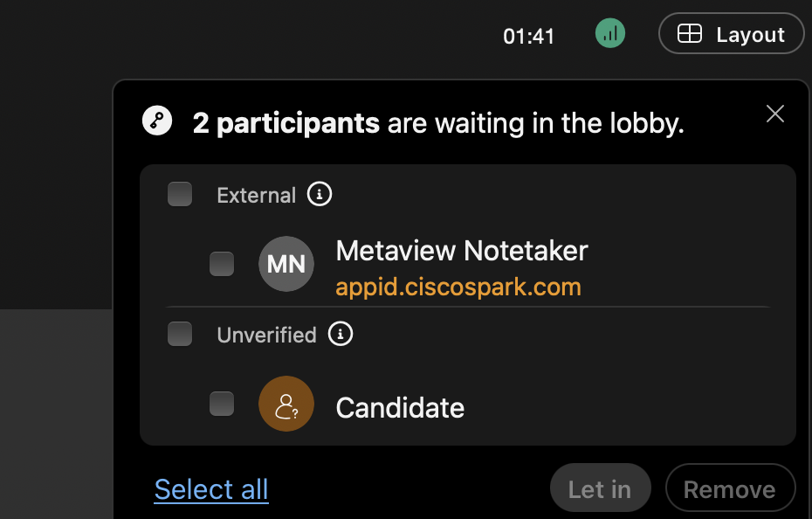This screenshot has height=519, width=812.
Task: Show info about Unverified participants
Action: pyautogui.click(x=341, y=334)
